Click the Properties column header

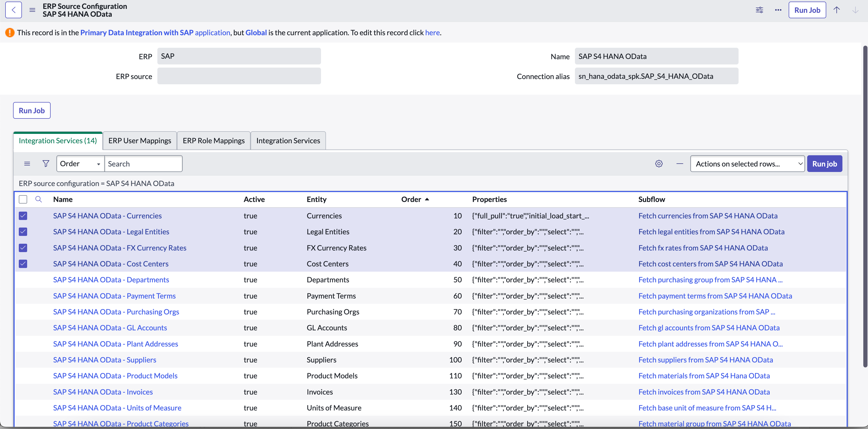489,199
